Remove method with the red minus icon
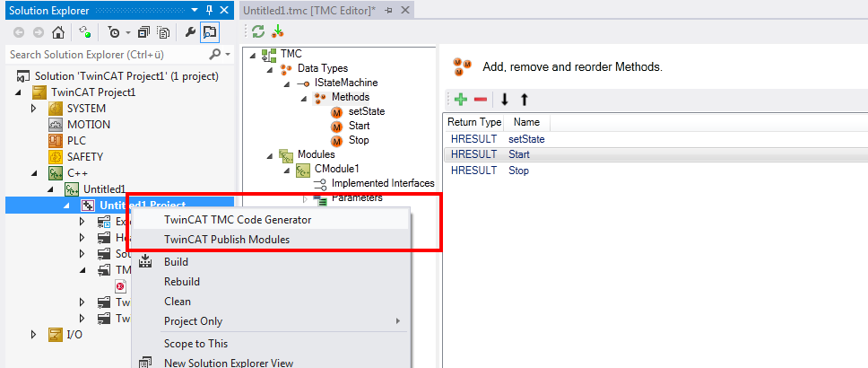This screenshot has height=368, width=868. coord(481,100)
